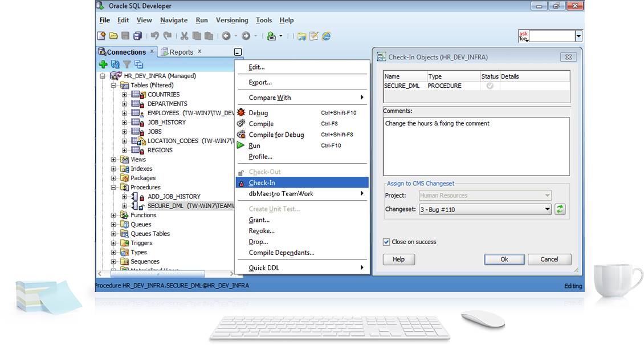Select the SECURE_DML row in Check-In table
Screen dimensions: 644x345
point(476,86)
